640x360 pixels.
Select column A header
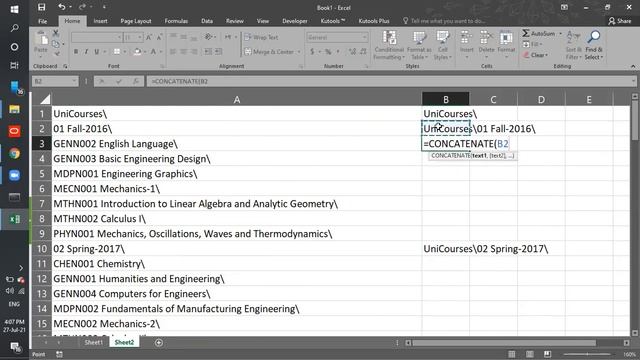click(x=237, y=99)
